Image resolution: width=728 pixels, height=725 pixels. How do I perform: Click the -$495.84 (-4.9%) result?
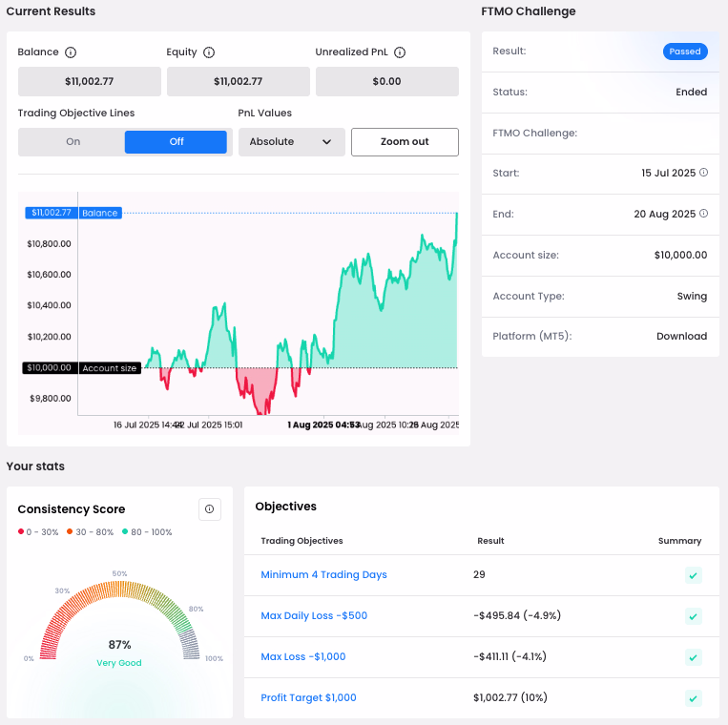coord(517,615)
